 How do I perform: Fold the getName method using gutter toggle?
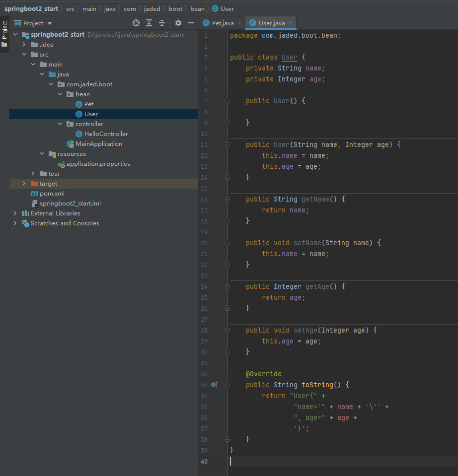coord(227,199)
